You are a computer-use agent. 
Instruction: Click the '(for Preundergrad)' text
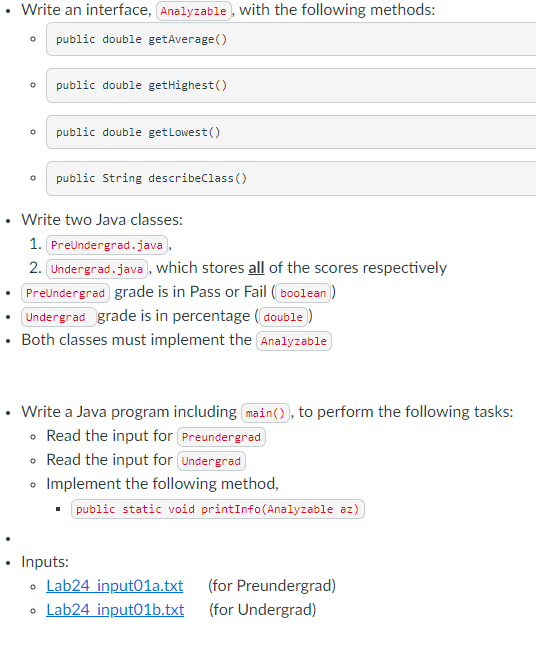point(272,586)
